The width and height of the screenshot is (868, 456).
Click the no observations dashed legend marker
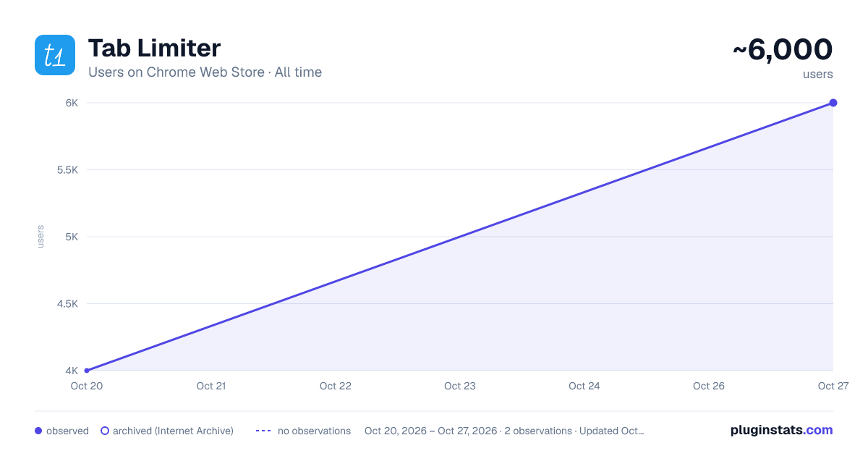pos(263,431)
